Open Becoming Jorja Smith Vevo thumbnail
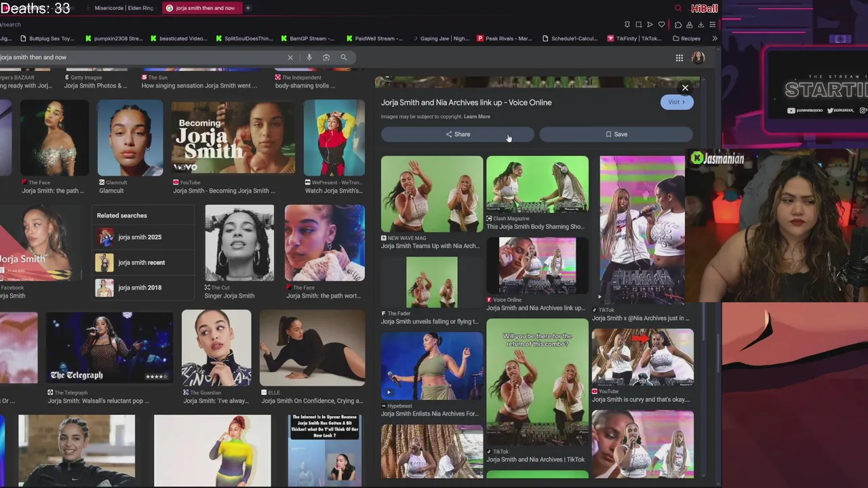Viewport: 868px width, 488px height. [x=233, y=138]
